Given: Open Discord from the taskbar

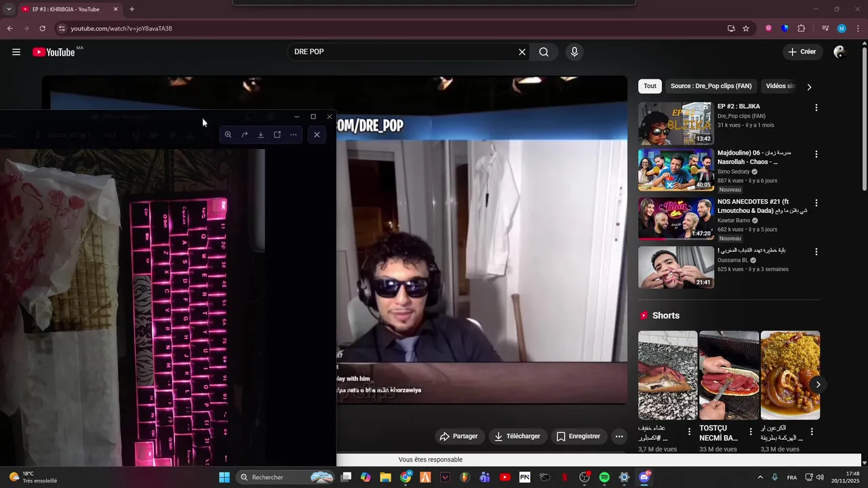Looking at the screenshot, I should coord(644,477).
